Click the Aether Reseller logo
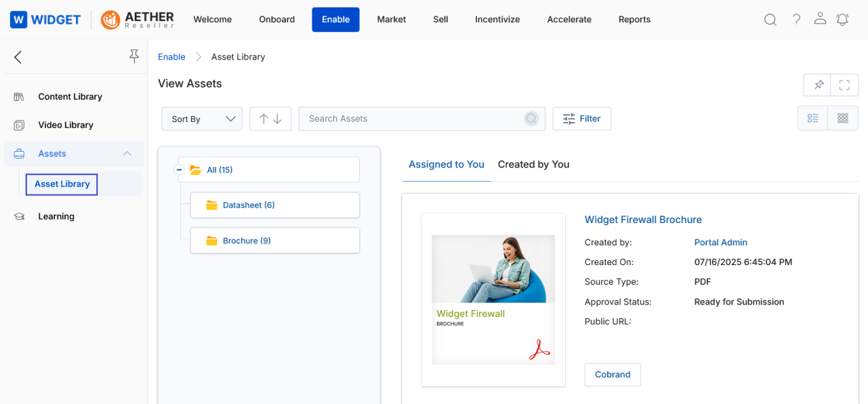Image resolution: width=868 pixels, height=404 pixels. click(138, 20)
